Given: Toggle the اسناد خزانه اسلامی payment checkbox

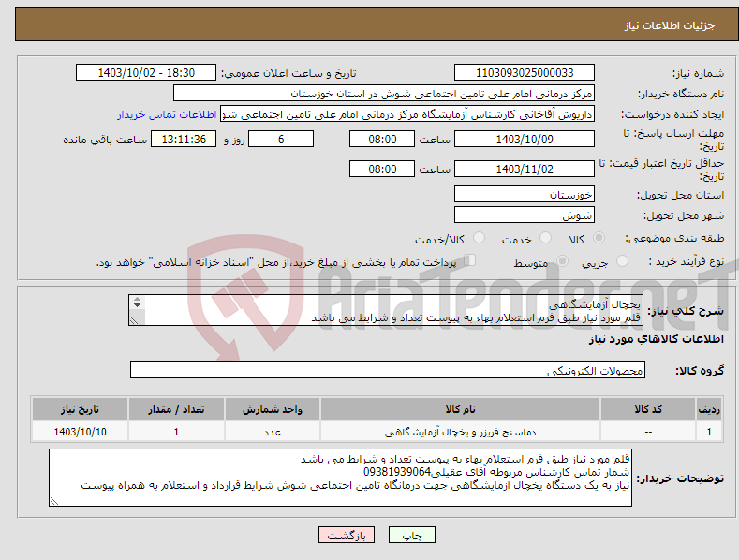Looking at the screenshot, I should (469, 260).
